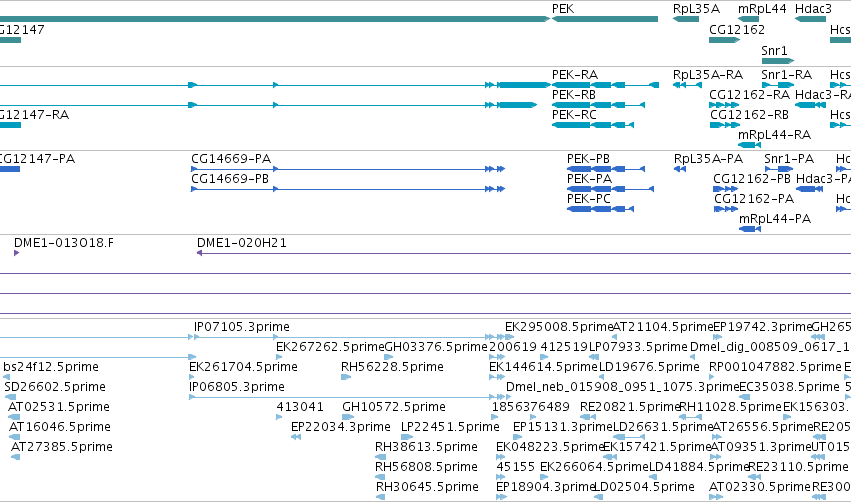Click the EK261704.5prime EST label
The image size is (851, 502).
click(x=243, y=367)
